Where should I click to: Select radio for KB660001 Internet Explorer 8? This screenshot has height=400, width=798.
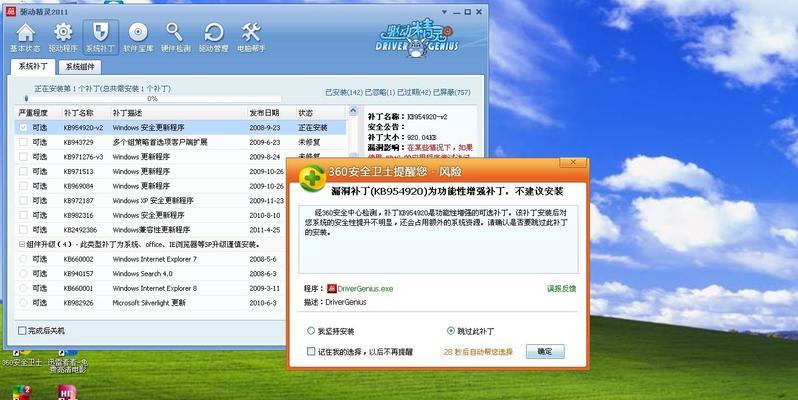click(x=23, y=288)
